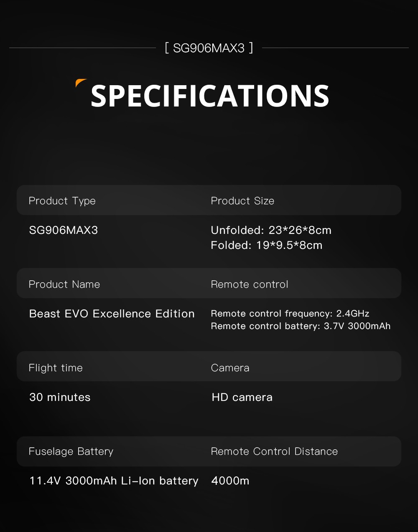The image size is (418, 532).
Task: Click the 4000m distance value
Action: [x=230, y=481]
